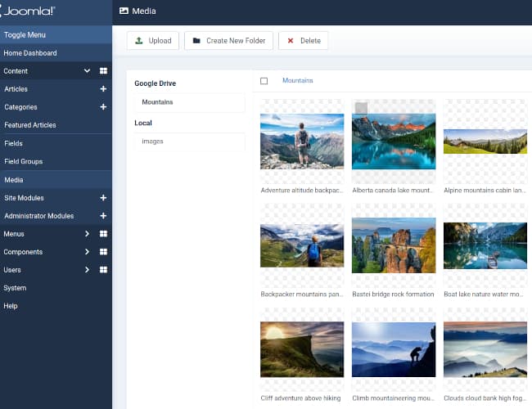This screenshot has width=532, height=409.
Task: Click the Upload button
Action: point(153,41)
